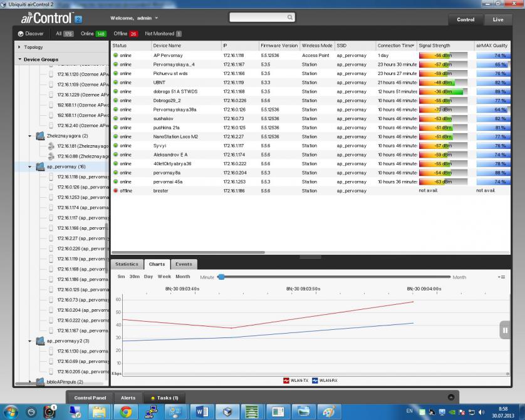
Task: Open the Statistics tab
Action: 127,264
